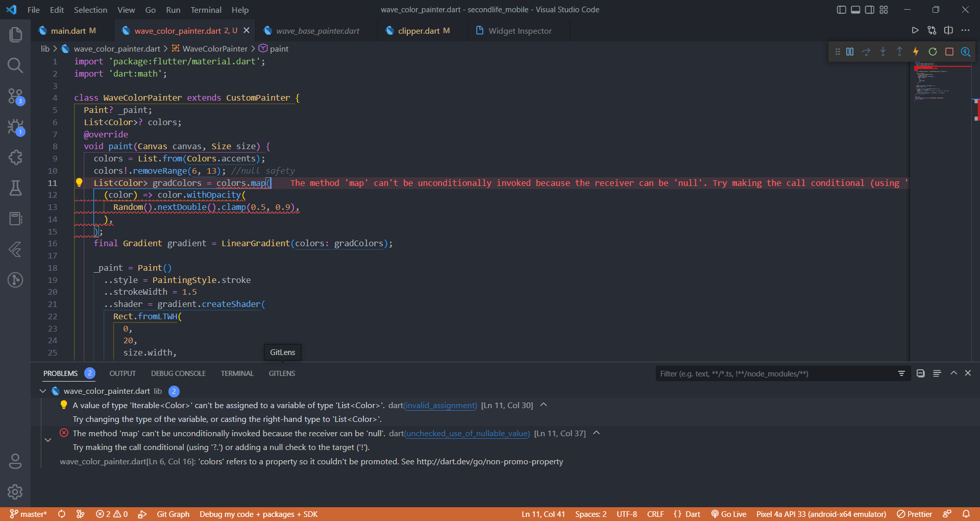
Task: Open the Accounts menu
Action: tap(15, 461)
